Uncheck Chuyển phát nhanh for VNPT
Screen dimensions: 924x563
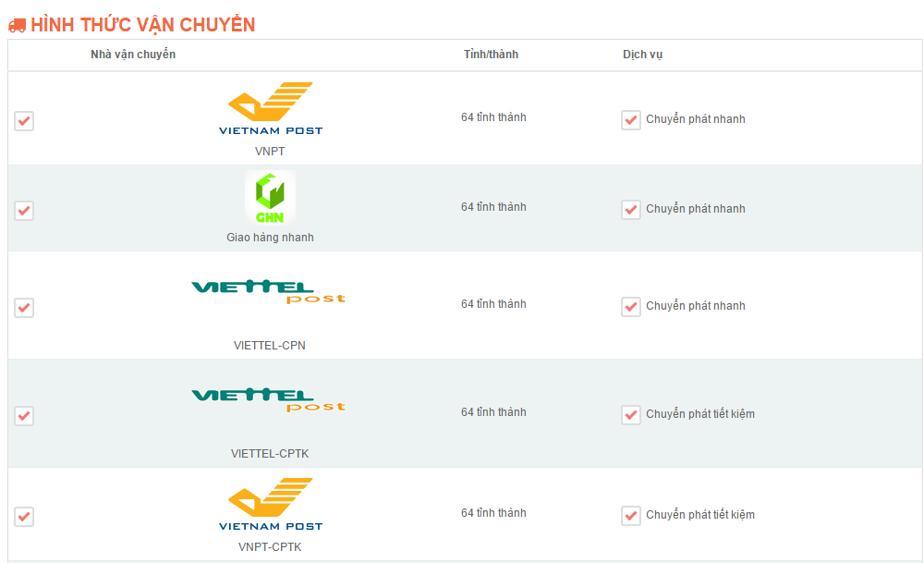pyautogui.click(x=631, y=119)
